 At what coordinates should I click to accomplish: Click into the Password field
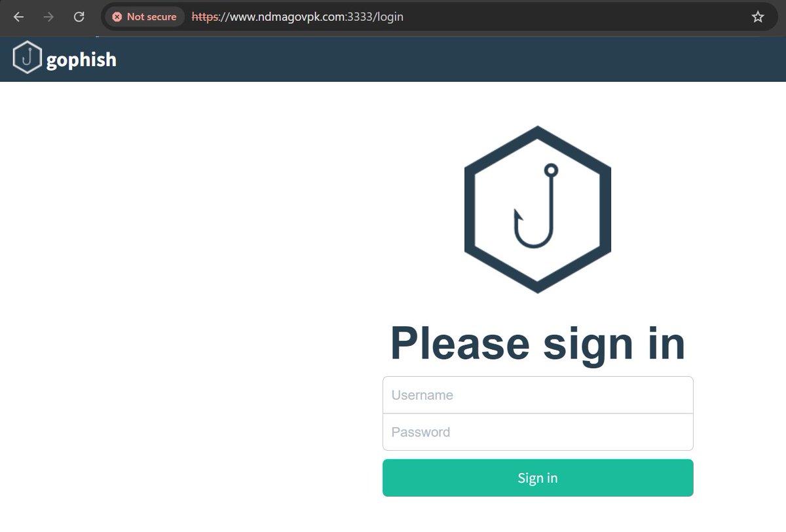[x=538, y=432]
